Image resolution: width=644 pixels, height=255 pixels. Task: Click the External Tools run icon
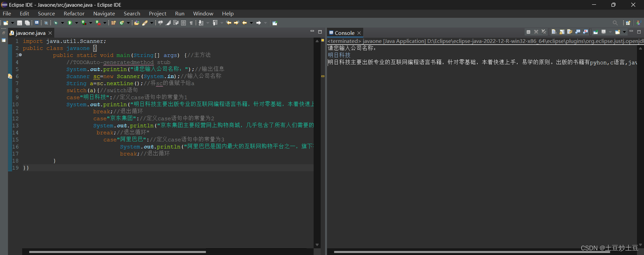(x=98, y=23)
